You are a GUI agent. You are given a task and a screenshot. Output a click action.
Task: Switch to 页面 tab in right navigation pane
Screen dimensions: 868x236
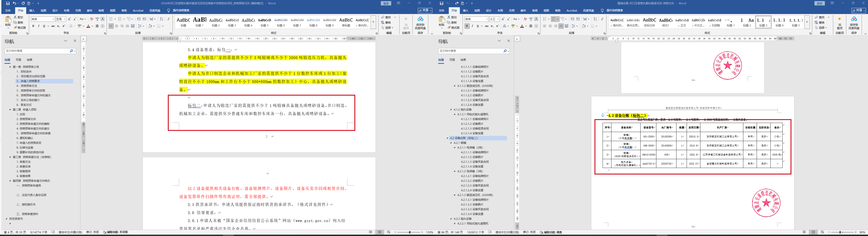(x=452, y=60)
